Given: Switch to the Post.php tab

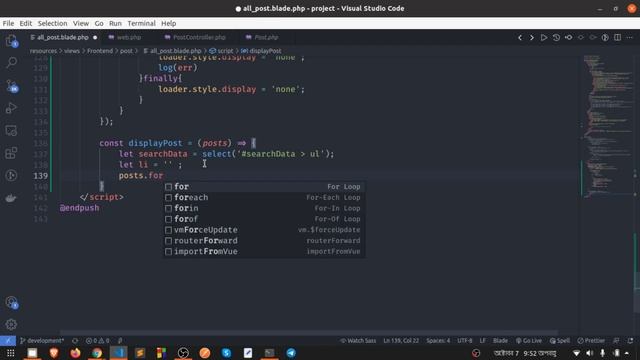Looking at the screenshot, I should point(266,37).
